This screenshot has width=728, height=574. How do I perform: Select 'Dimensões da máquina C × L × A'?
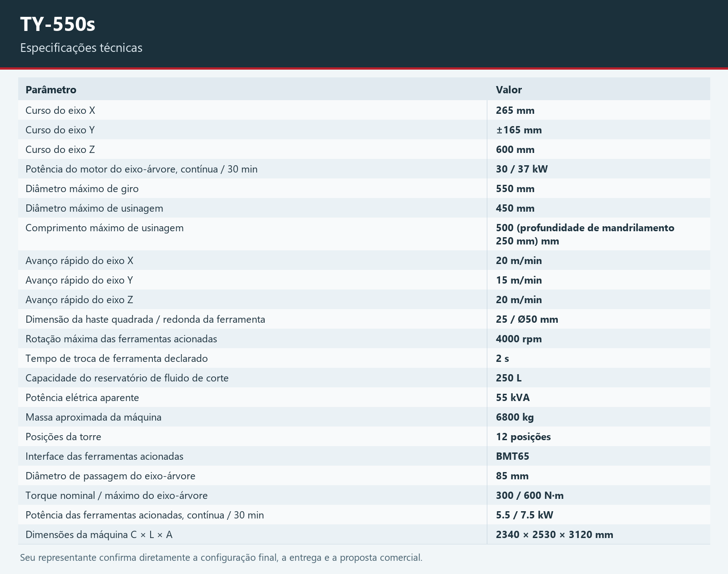(99, 534)
